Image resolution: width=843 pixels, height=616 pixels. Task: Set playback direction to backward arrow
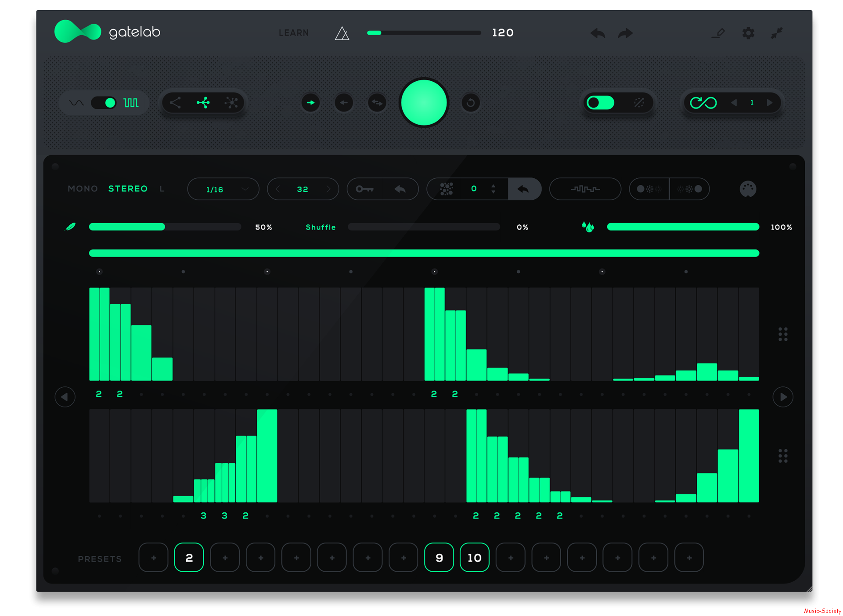click(x=344, y=103)
